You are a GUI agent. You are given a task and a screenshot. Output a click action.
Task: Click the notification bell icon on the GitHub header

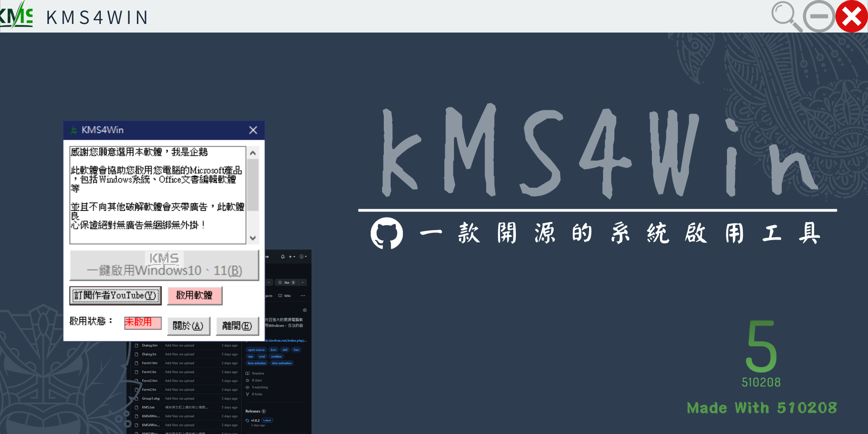pyautogui.click(x=283, y=257)
